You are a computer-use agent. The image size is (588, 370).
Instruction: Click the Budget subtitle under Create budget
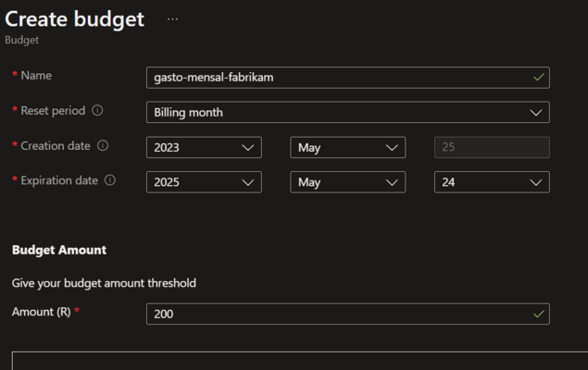[x=21, y=40]
